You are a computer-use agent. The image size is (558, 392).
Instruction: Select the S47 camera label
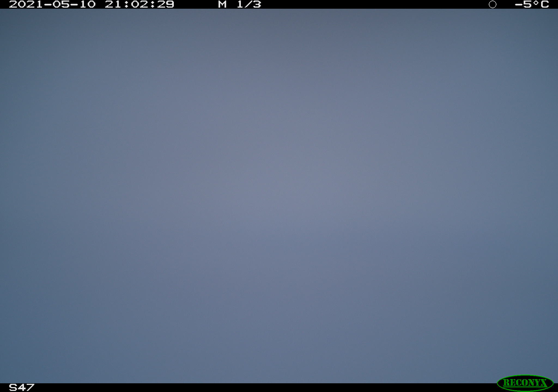22,387
